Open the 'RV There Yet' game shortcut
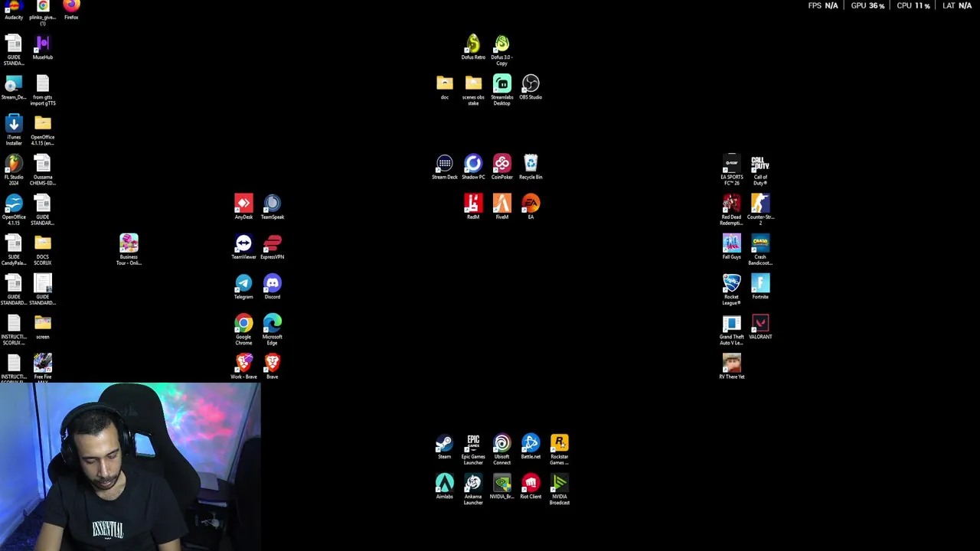The height and width of the screenshot is (551, 980). tap(731, 366)
